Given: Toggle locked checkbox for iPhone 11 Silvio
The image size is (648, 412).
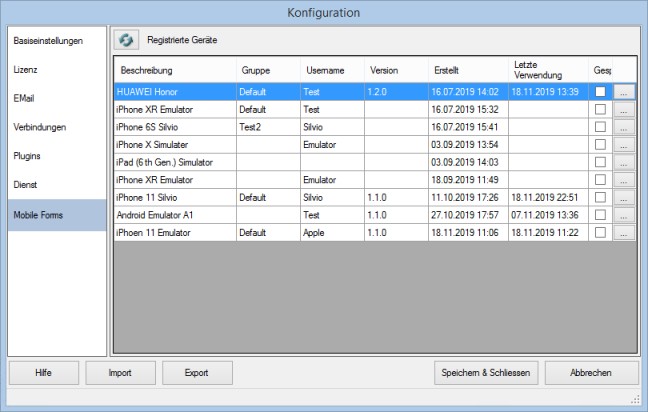Looking at the screenshot, I should pos(600,198).
